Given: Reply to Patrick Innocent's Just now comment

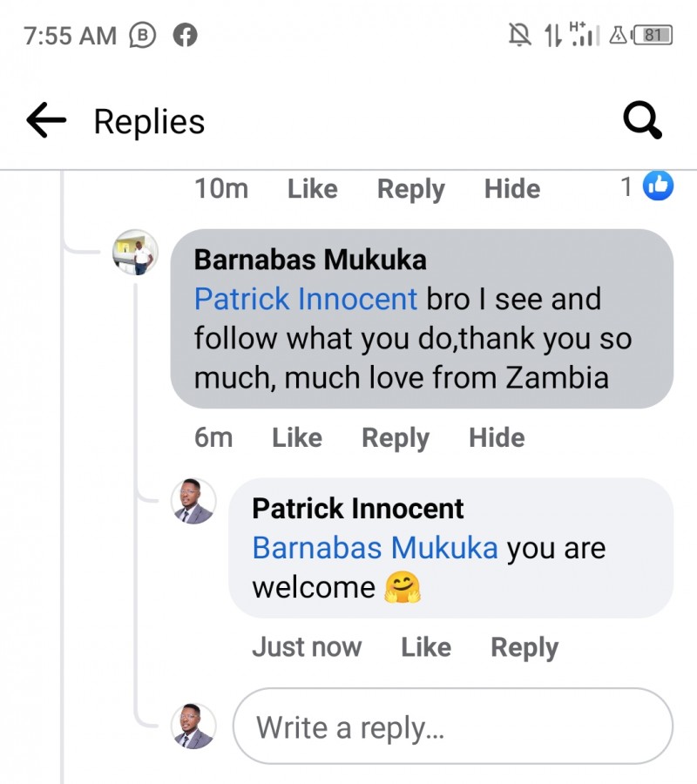Looking at the screenshot, I should click(x=524, y=648).
